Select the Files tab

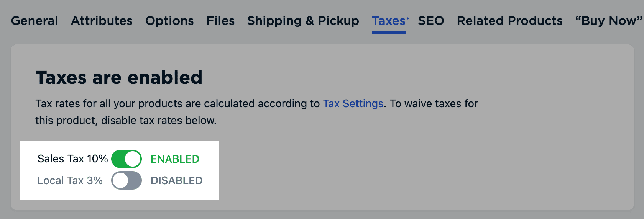pyautogui.click(x=220, y=21)
